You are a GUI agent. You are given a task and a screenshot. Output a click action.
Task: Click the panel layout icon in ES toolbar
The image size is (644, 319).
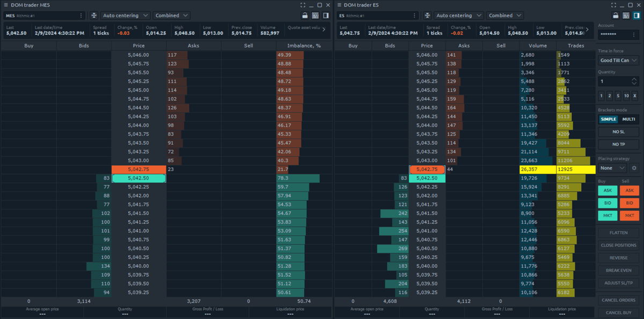(x=636, y=15)
